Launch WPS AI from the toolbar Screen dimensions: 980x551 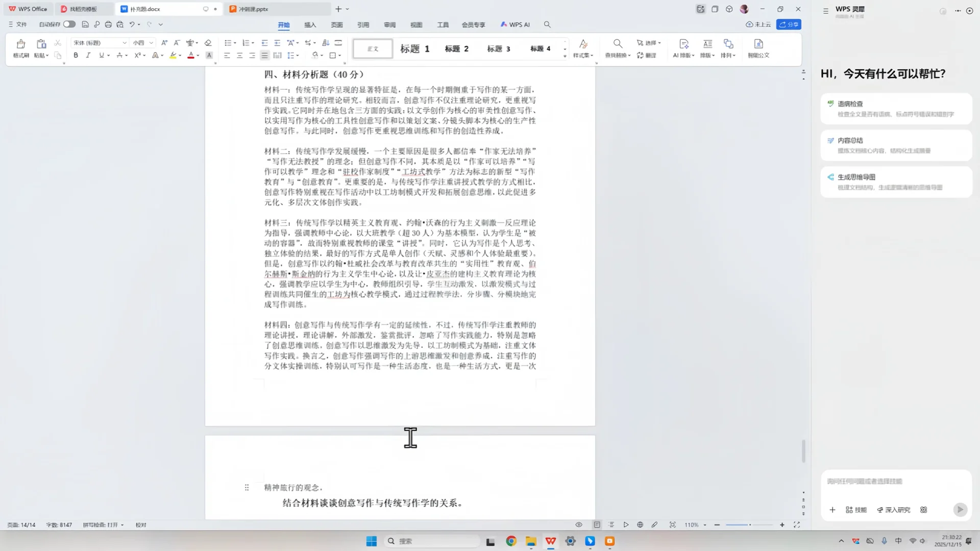tap(514, 24)
